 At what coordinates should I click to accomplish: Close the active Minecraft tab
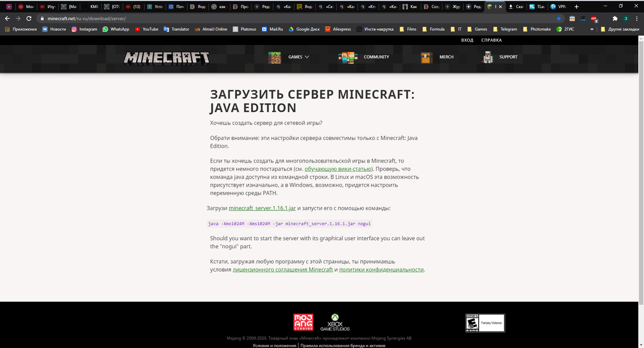click(x=501, y=6)
